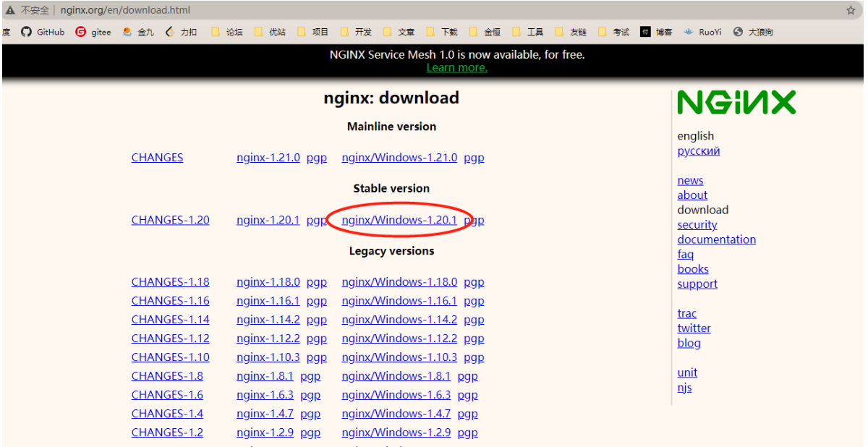The width and height of the screenshot is (868, 447).
Task: Download nginx-1.14.2 source
Action: pos(268,320)
